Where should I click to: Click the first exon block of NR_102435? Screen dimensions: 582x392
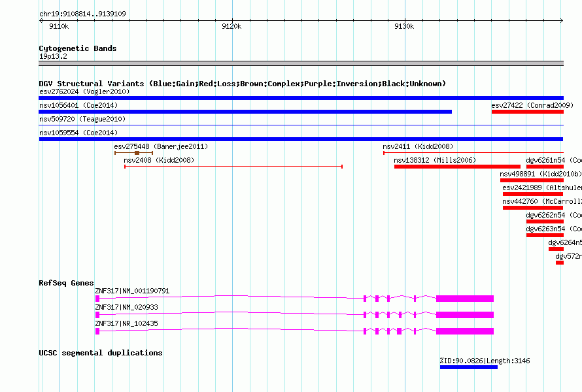tap(97, 331)
